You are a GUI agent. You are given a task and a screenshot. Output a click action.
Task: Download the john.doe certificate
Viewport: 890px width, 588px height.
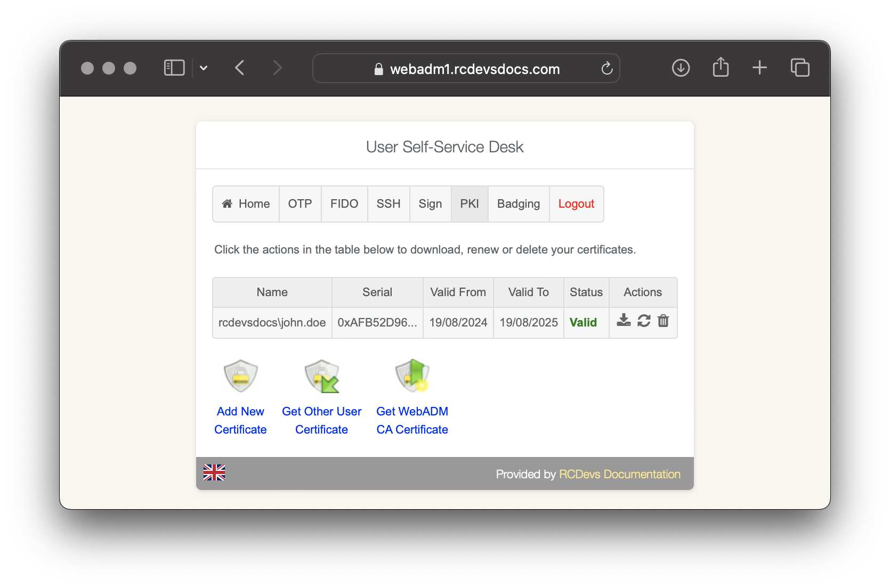coord(623,321)
